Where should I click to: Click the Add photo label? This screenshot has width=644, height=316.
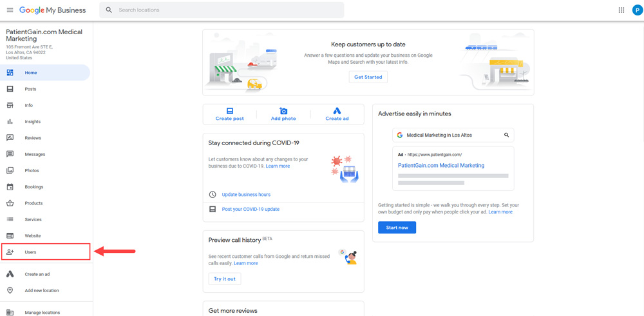click(283, 119)
